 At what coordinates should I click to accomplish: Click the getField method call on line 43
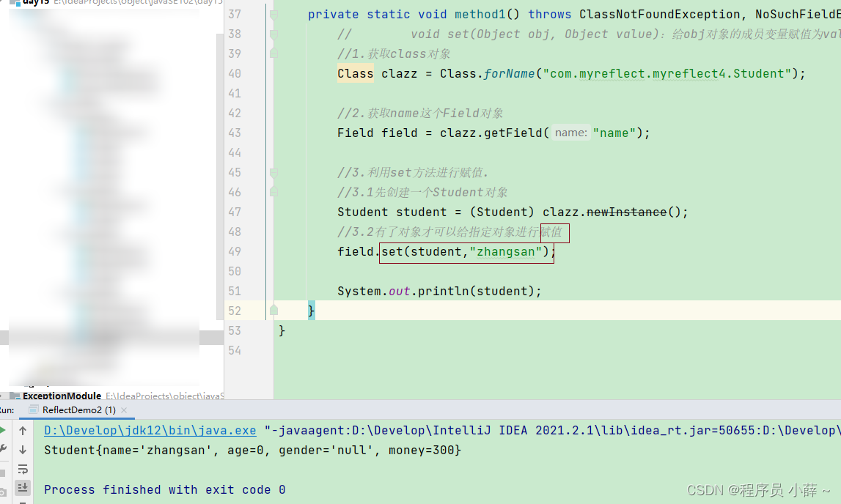tap(513, 133)
